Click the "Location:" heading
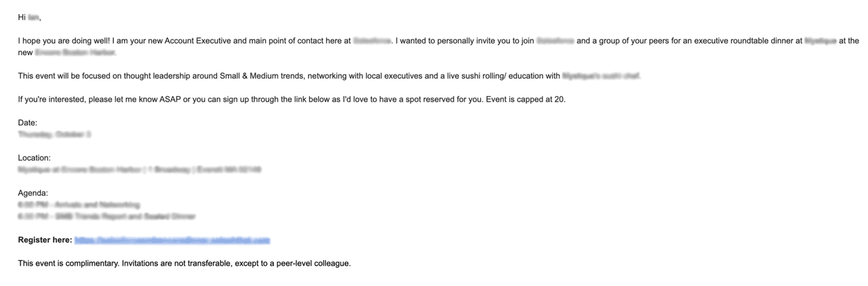868x286 pixels. click(x=35, y=158)
